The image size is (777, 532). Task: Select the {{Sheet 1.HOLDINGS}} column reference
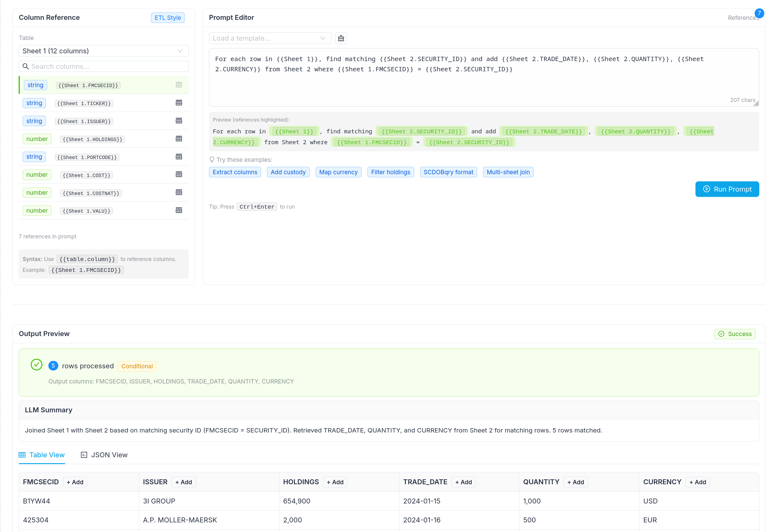[x=93, y=140]
